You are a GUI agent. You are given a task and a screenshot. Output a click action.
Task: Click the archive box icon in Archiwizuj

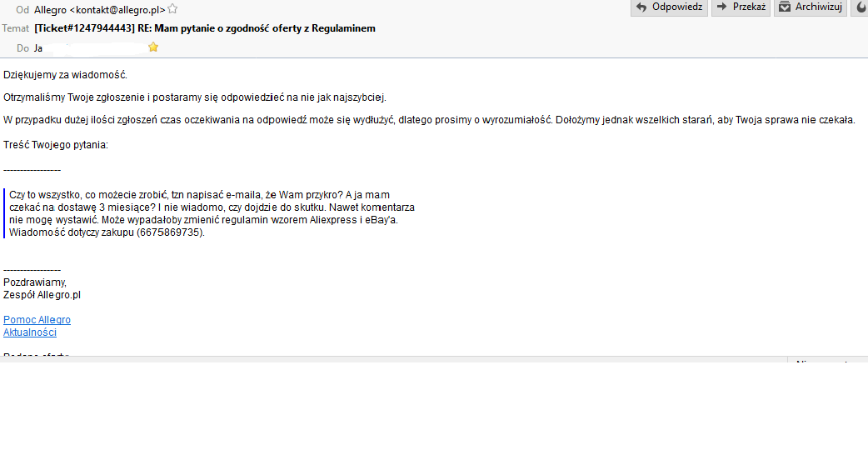pos(785,7)
